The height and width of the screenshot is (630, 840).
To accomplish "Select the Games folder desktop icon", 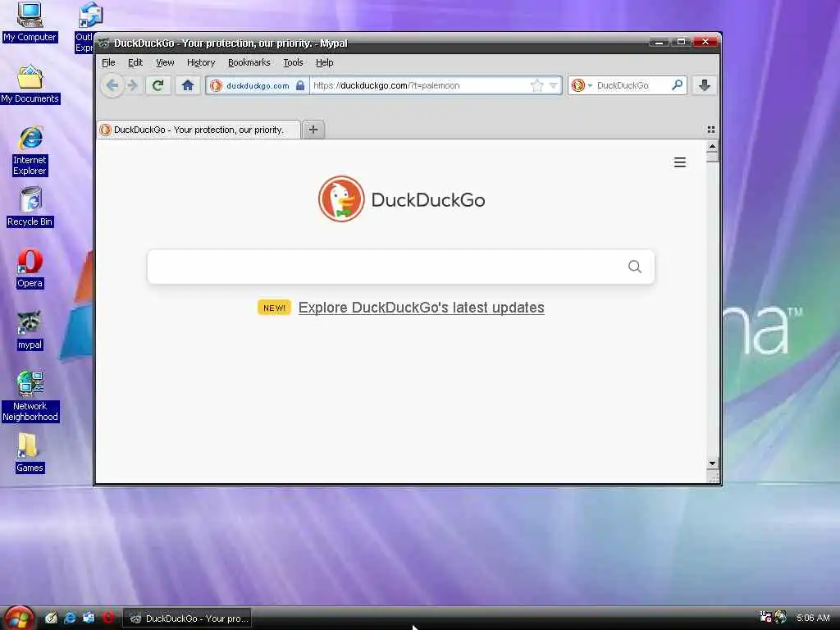I will point(30,453).
